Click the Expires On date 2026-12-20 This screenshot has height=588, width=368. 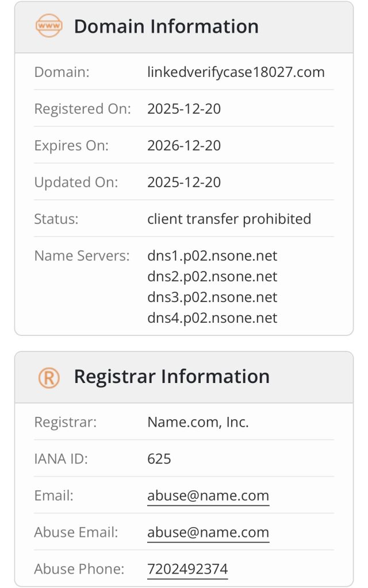click(184, 145)
